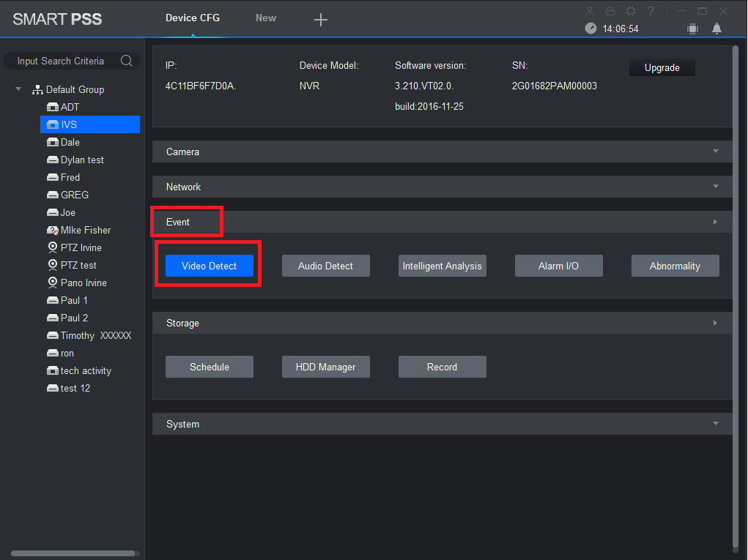
Task: Expand the System section arrow
Action: point(716,424)
